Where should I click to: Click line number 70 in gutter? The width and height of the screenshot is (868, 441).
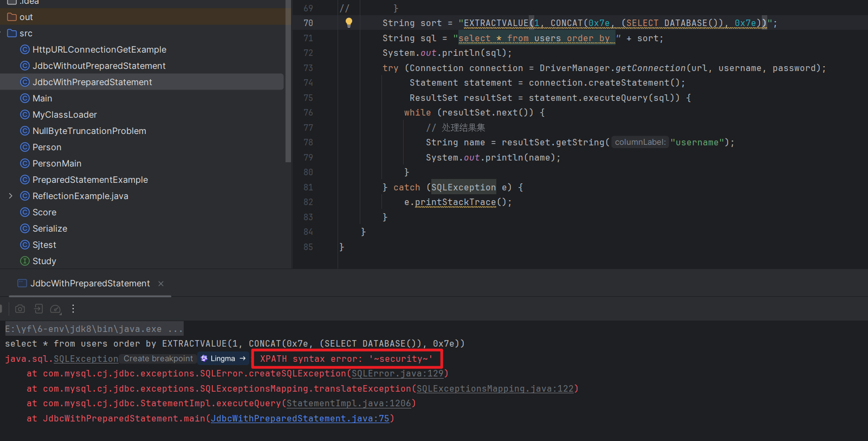(x=308, y=23)
